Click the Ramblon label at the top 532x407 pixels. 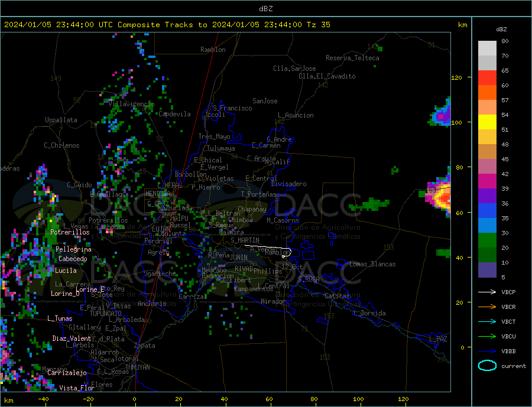(x=213, y=50)
